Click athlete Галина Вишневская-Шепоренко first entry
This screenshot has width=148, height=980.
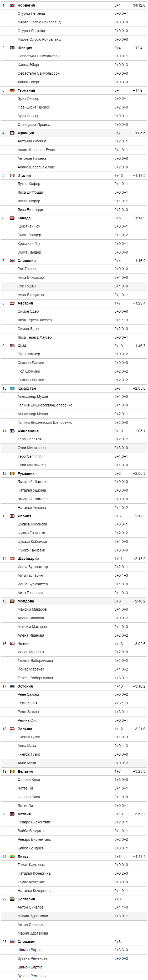click(x=45, y=406)
